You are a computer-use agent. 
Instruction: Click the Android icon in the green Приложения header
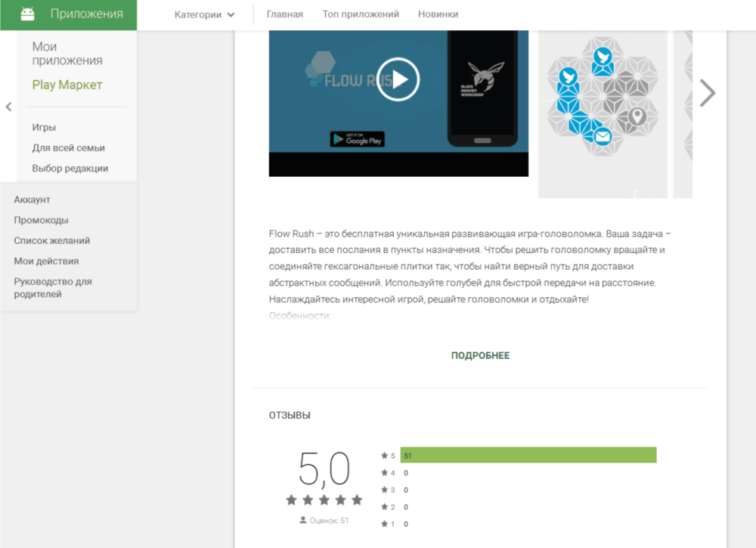click(x=26, y=14)
